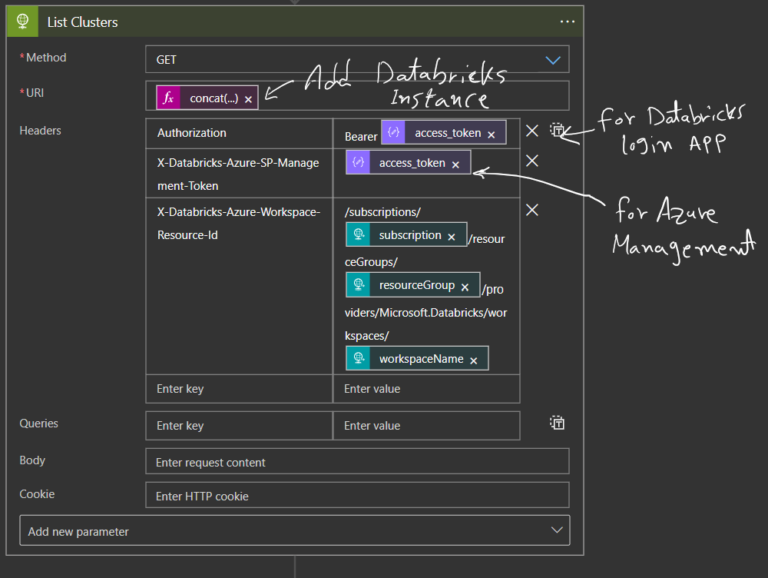Click the Cookie input field
The width and height of the screenshot is (768, 578).
(357, 495)
